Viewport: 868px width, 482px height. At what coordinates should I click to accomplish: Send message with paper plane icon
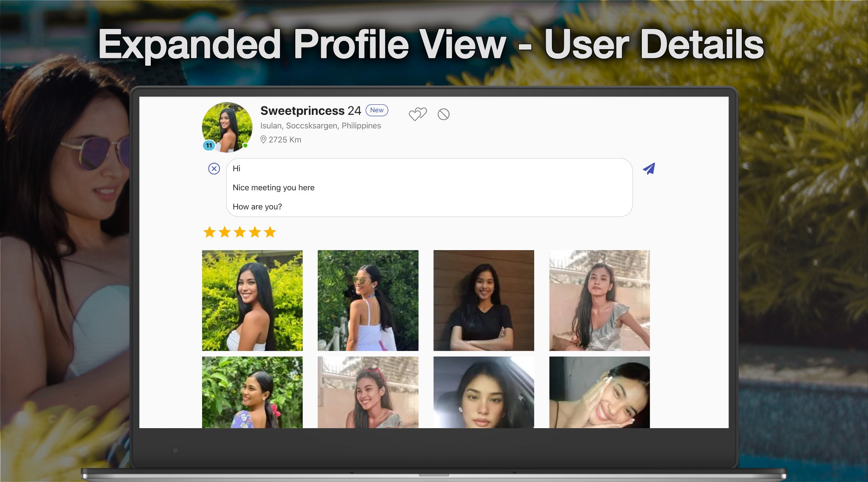click(x=649, y=169)
